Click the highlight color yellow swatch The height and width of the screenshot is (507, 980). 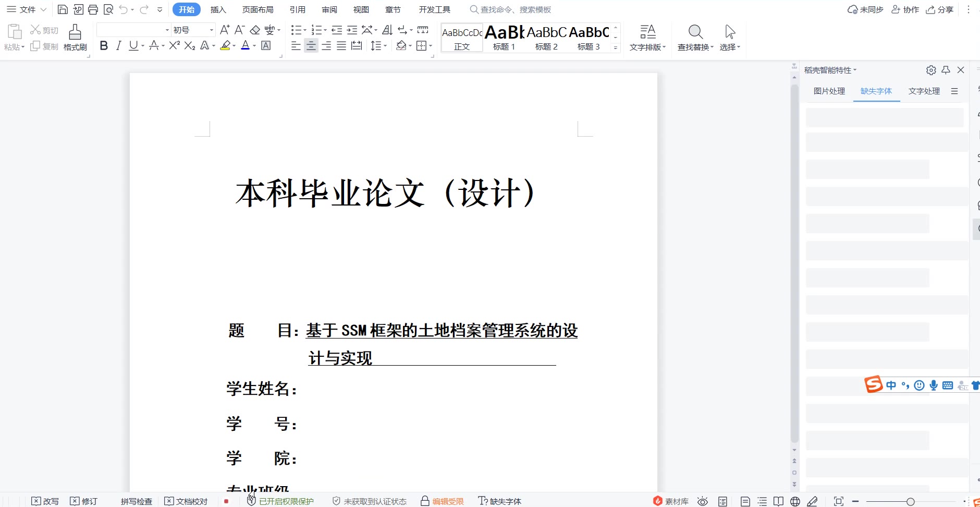(x=225, y=45)
